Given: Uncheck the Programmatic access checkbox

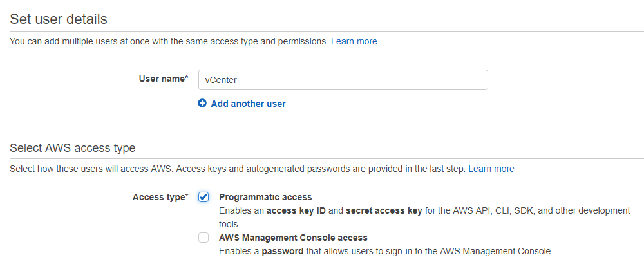Looking at the screenshot, I should [x=204, y=197].
